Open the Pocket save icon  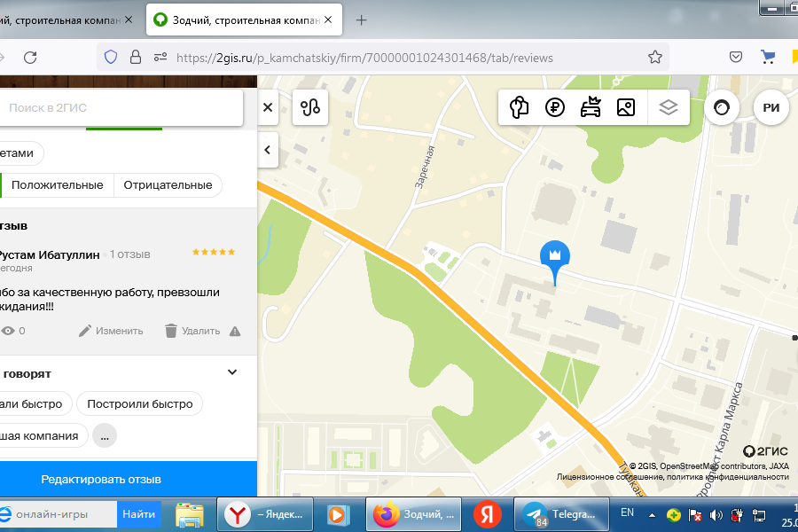pos(735,57)
